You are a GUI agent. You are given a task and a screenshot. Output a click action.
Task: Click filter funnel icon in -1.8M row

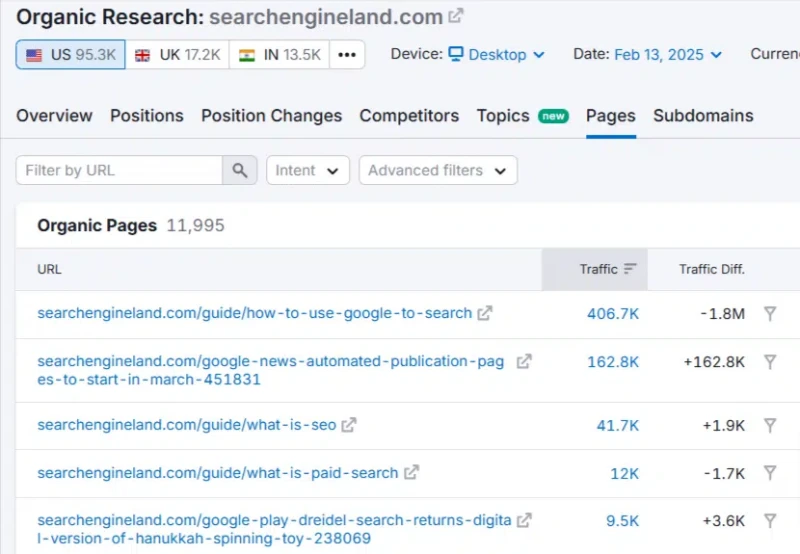pyautogui.click(x=770, y=314)
